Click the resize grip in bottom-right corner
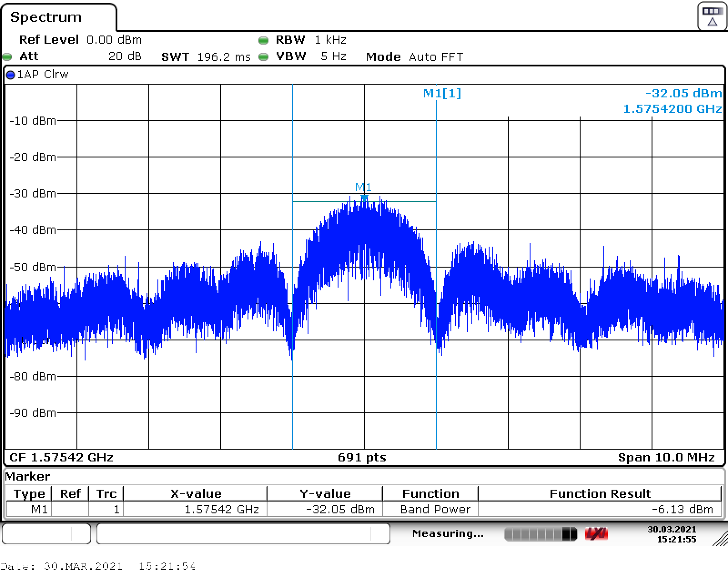This screenshot has height=588, width=728. [x=720, y=539]
